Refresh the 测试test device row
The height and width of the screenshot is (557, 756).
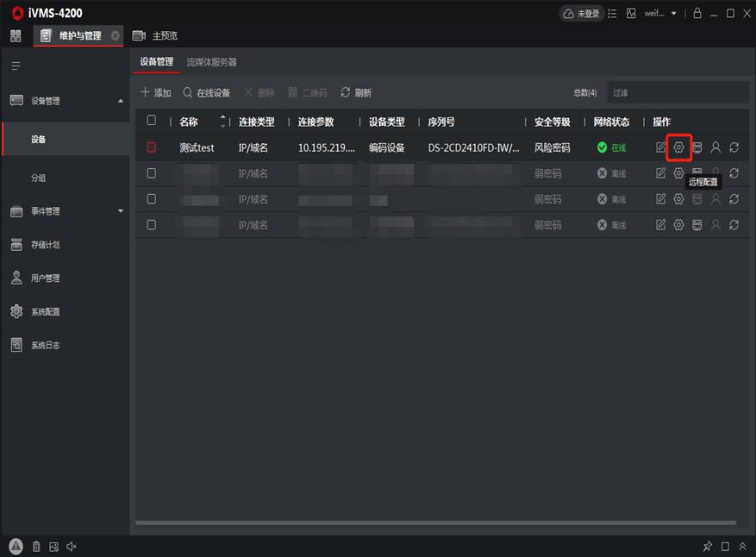point(734,147)
